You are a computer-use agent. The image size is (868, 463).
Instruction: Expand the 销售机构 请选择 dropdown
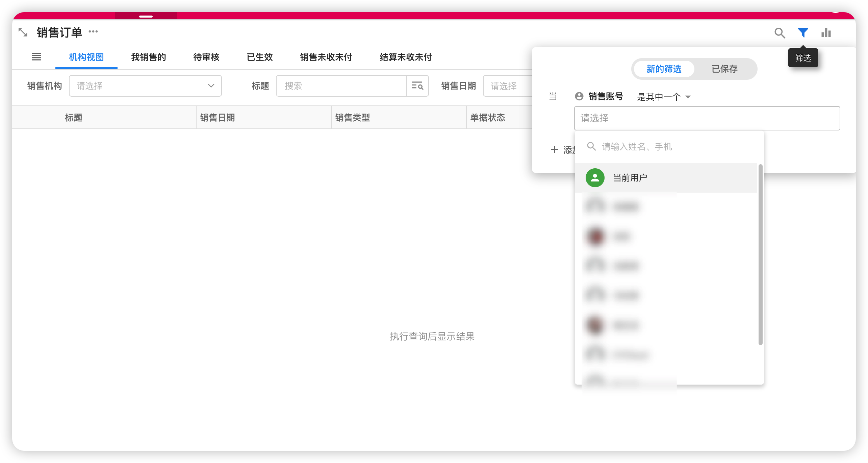(x=145, y=86)
